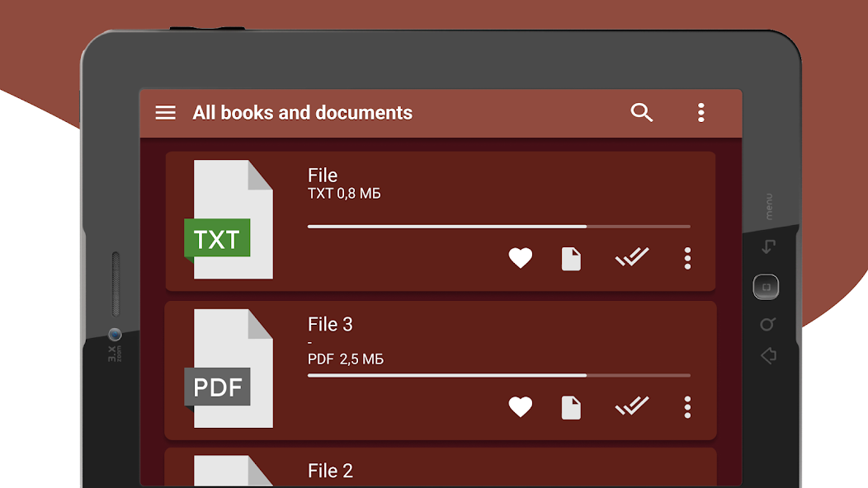Open the book titled File 3
This screenshot has height=488, width=868.
click(330, 324)
